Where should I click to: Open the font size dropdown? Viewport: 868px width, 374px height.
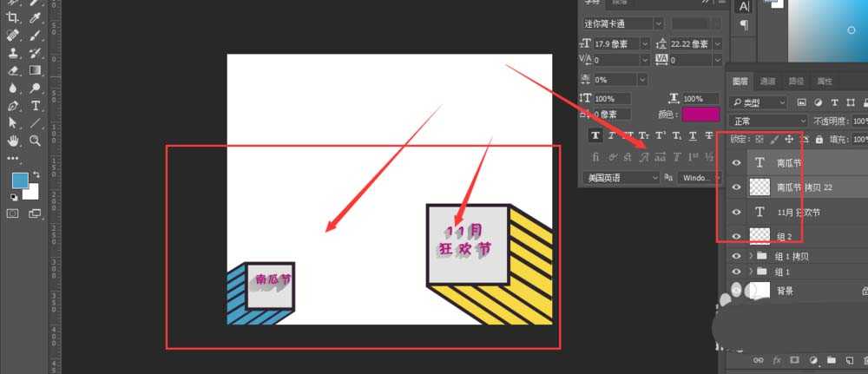(x=646, y=43)
